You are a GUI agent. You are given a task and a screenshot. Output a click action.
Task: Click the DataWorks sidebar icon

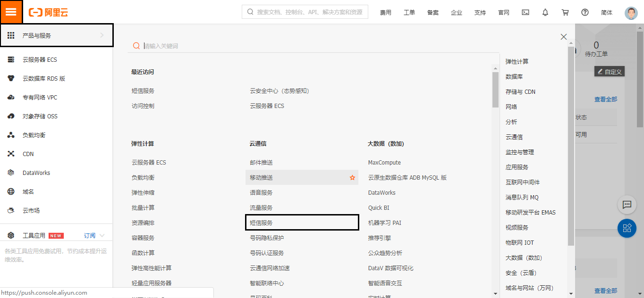coord(11,173)
